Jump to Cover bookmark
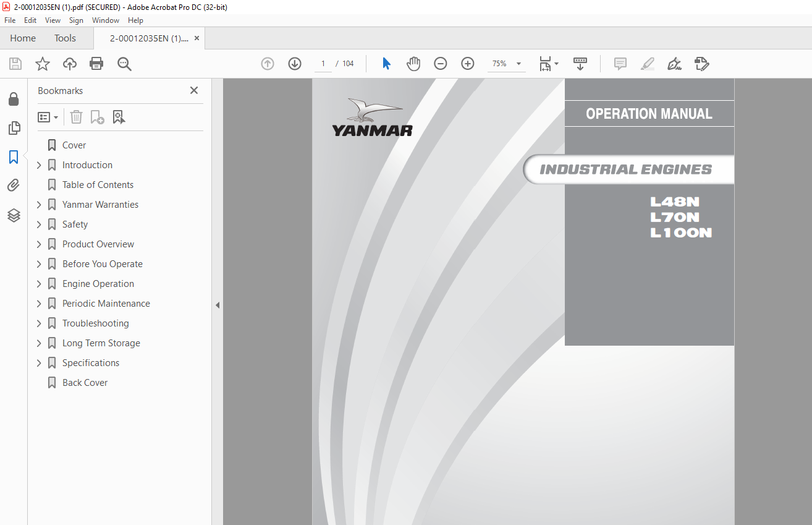Screen dimensions: 812x525 tap(74, 145)
